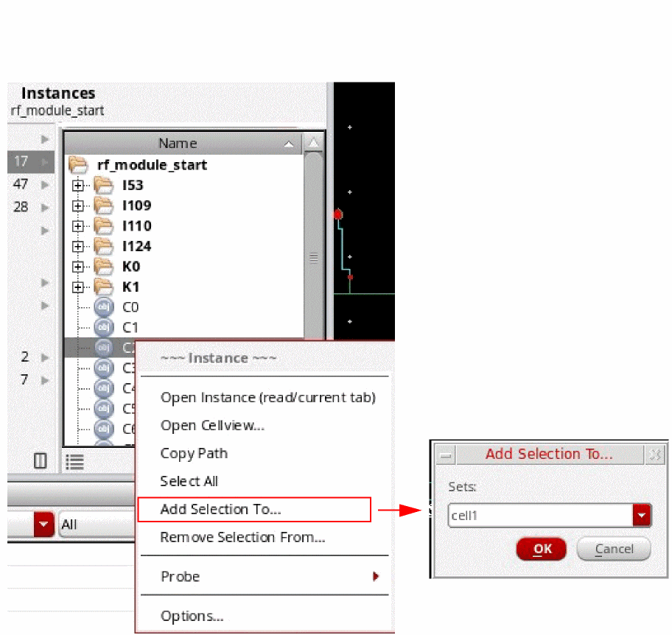Click scrollbar up arrow in Instances list
Viewport: 672px width, 635px height.
(314, 143)
